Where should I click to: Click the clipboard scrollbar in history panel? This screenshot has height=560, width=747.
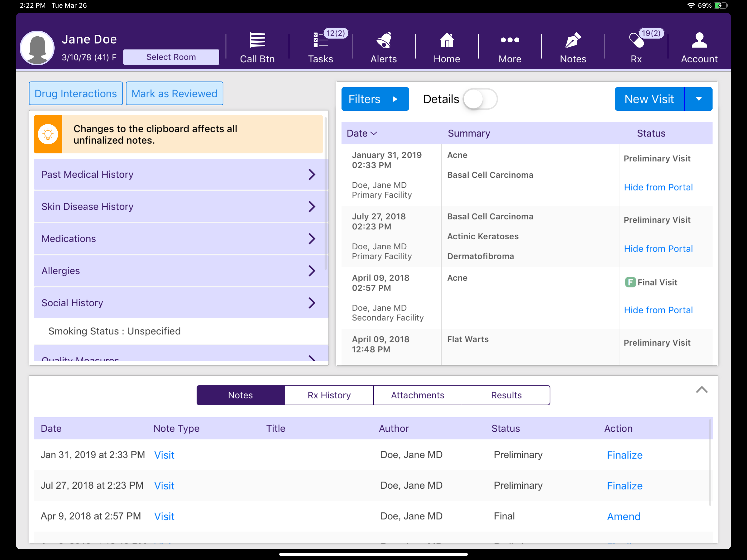326,193
